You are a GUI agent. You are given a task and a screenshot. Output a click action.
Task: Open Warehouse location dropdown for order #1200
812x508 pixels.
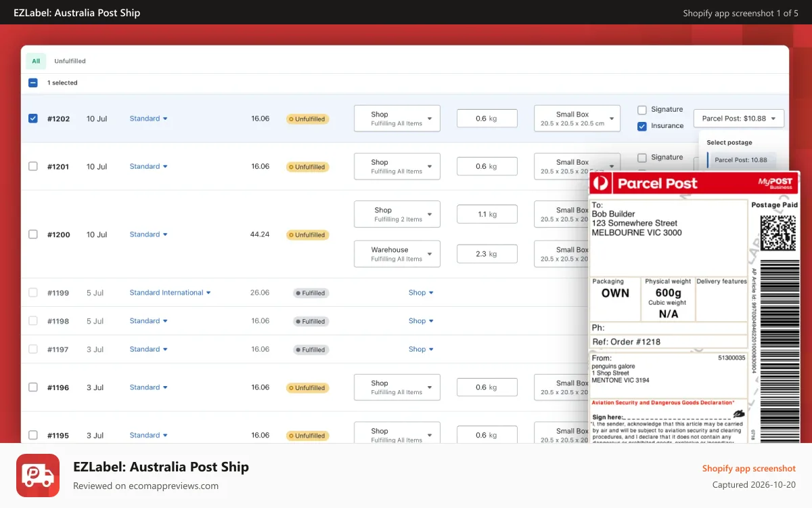click(x=397, y=254)
